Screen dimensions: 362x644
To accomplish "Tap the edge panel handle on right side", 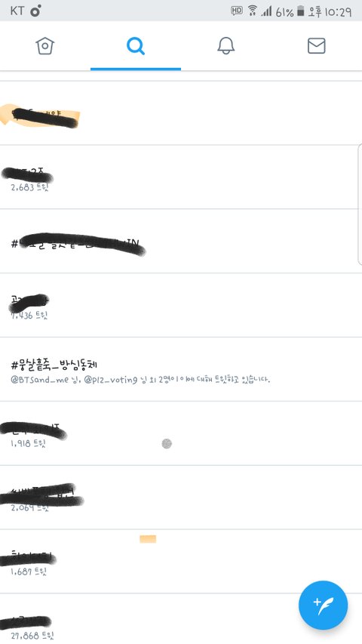I will (x=360, y=204).
